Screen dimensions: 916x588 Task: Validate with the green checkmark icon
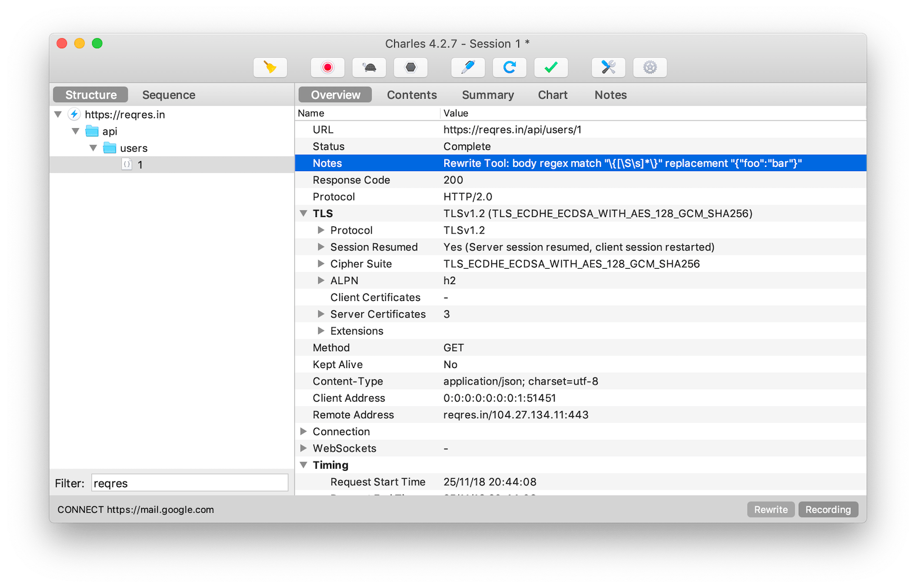(551, 67)
